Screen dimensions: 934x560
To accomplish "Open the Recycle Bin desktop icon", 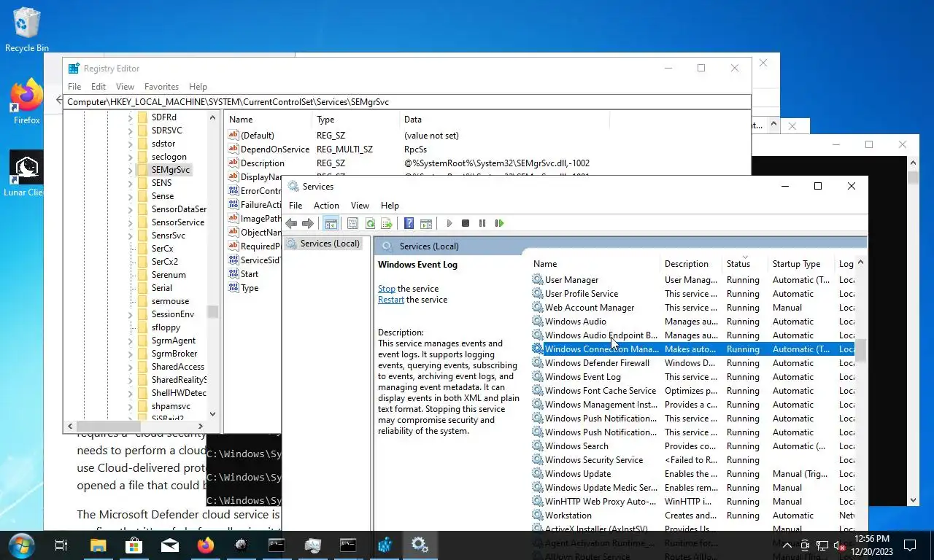I will click(27, 31).
